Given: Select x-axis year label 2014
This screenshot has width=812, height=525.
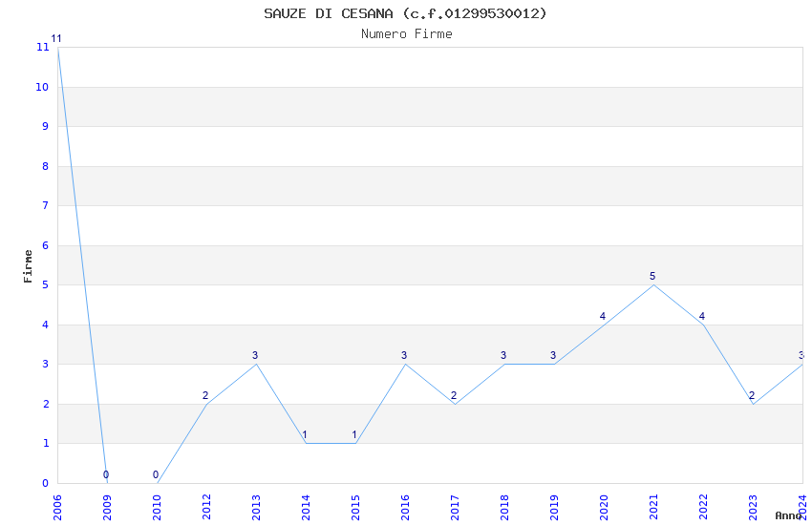Looking at the screenshot, I should (306, 508).
